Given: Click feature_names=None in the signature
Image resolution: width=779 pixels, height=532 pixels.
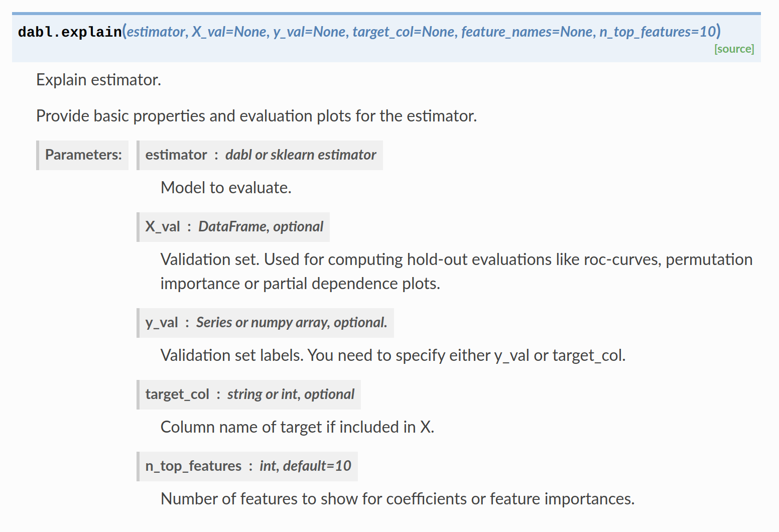Looking at the screenshot, I should 528,32.
